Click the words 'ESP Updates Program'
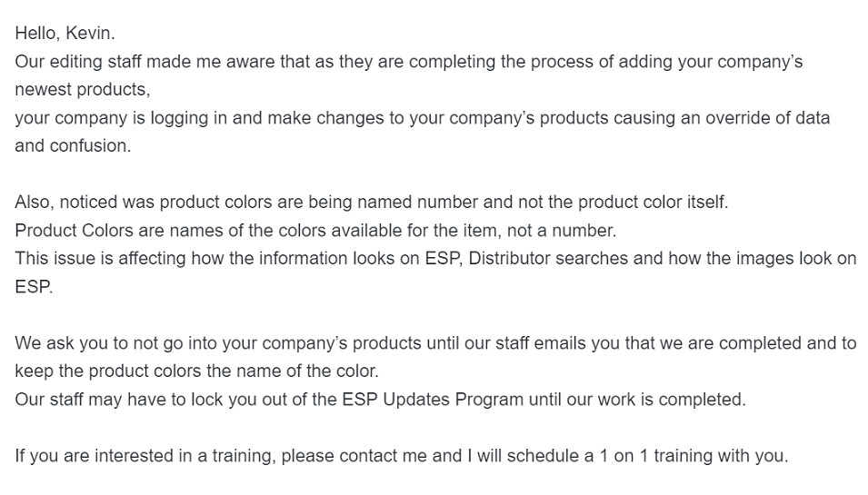868x495 pixels. 433,400
